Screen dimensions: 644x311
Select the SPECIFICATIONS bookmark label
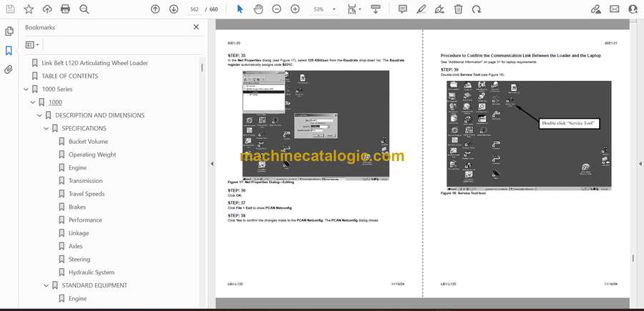[x=84, y=129]
